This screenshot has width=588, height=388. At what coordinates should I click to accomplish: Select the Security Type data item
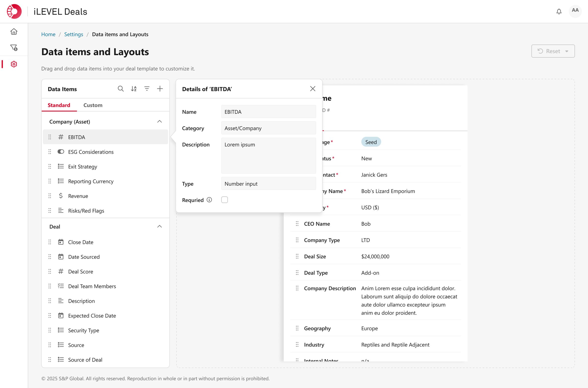coord(105,330)
